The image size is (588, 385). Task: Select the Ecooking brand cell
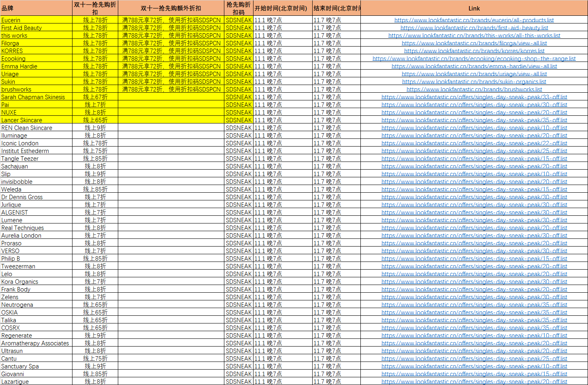tap(36, 58)
